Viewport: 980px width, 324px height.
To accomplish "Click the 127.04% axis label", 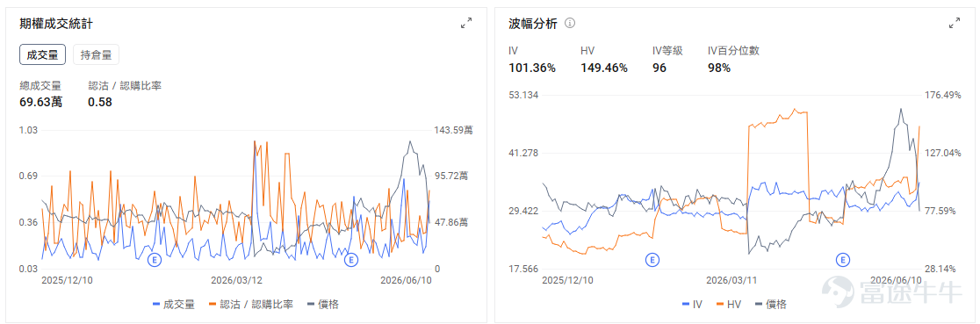I will [942, 153].
